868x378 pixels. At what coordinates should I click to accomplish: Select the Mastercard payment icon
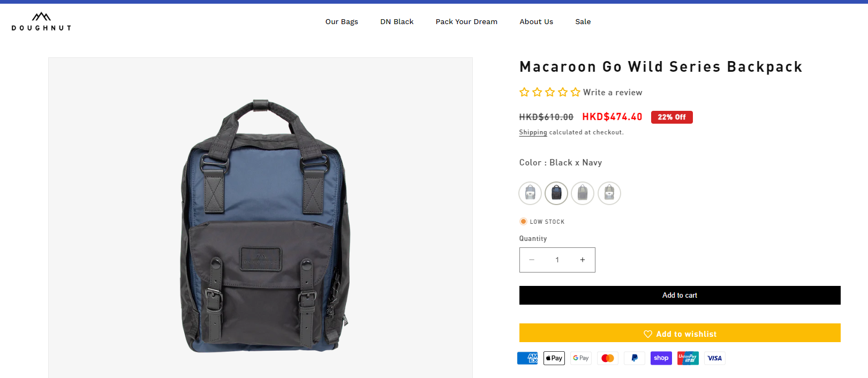(x=608, y=358)
